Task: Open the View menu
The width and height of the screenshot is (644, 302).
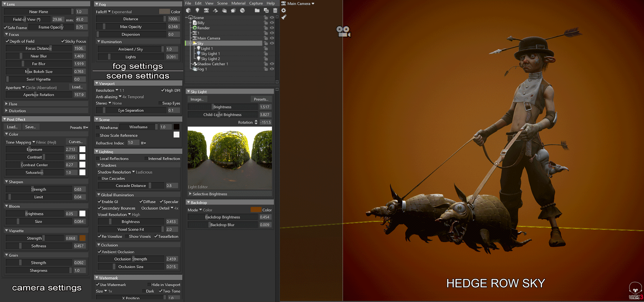Action: click(209, 3)
